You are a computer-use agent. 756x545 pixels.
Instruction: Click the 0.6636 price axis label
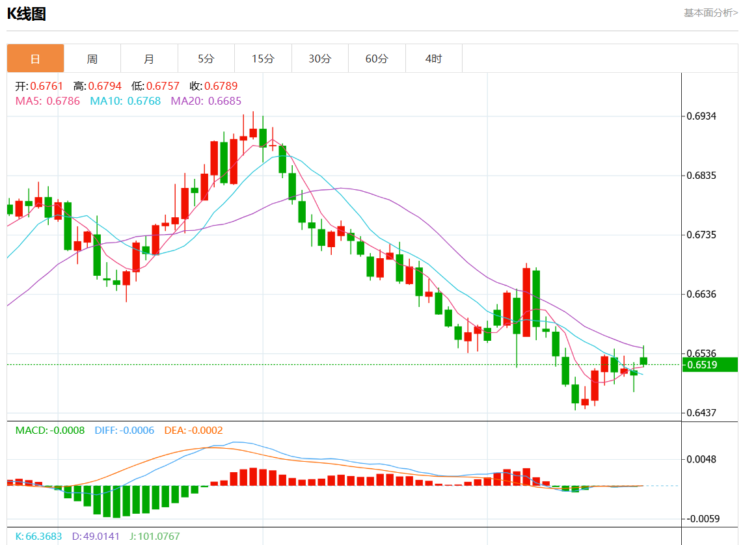pyautogui.click(x=701, y=294)
